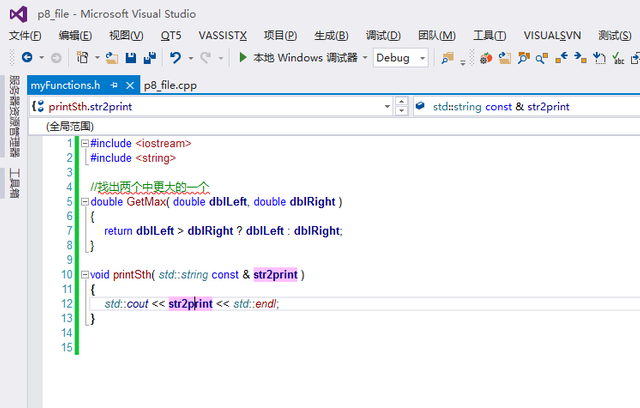Collapse the GetMax function at line 5
The image size is (640, 408).
tap(85, 202)
